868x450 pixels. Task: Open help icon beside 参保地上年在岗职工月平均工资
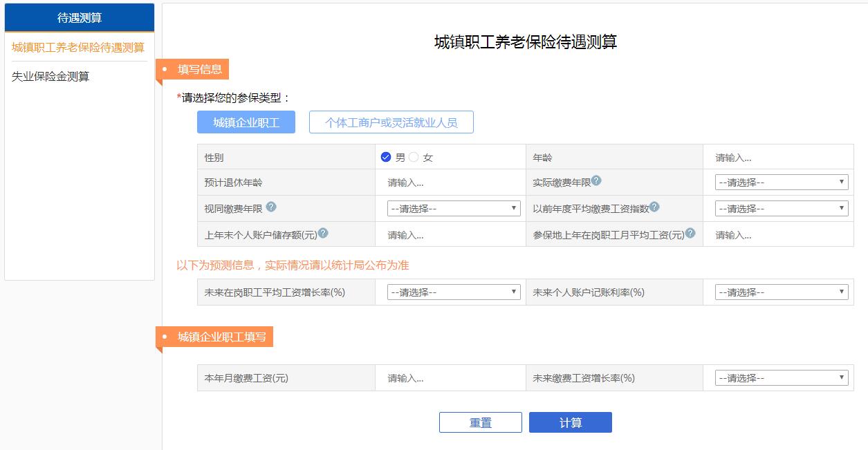coord(690,234)
